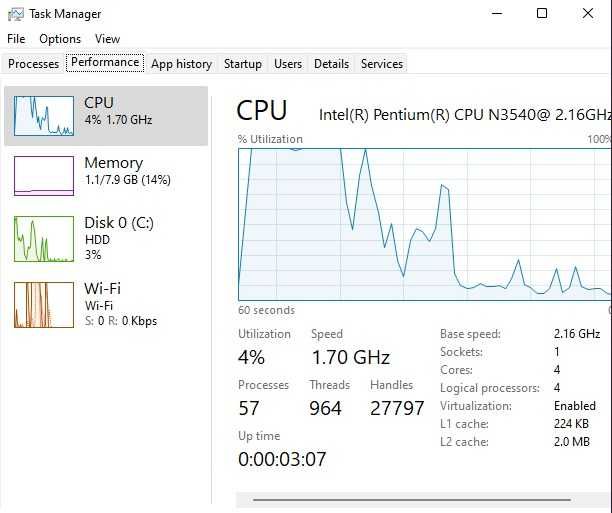Show the Details tab
Image resolution: width=612 pixels, height=513 pixels.
coord(331,64)
